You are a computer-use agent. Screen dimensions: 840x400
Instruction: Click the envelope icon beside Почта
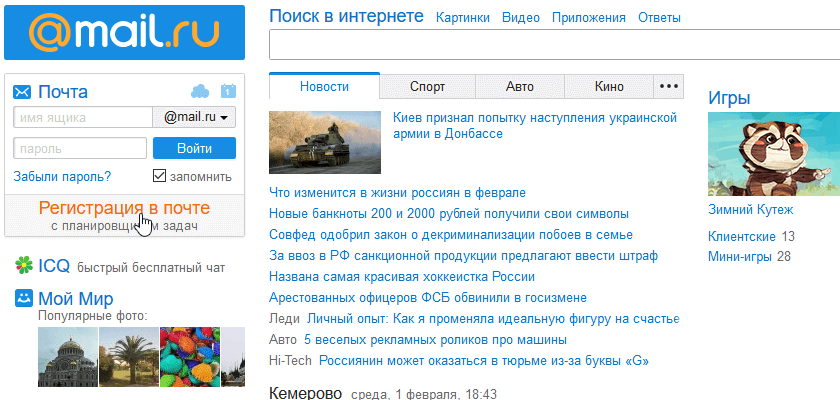[x=22, y=92]
